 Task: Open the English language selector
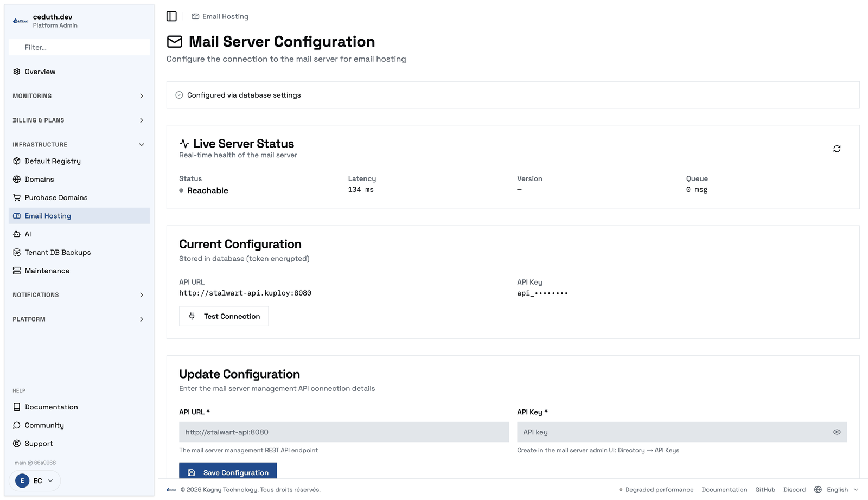click(837, 490)
